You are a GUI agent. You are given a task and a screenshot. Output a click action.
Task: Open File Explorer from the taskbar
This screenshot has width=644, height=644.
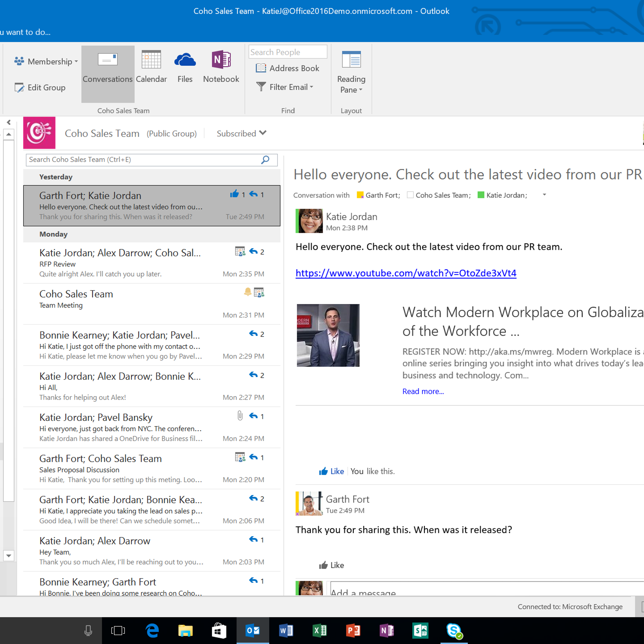tap(185, 630)
